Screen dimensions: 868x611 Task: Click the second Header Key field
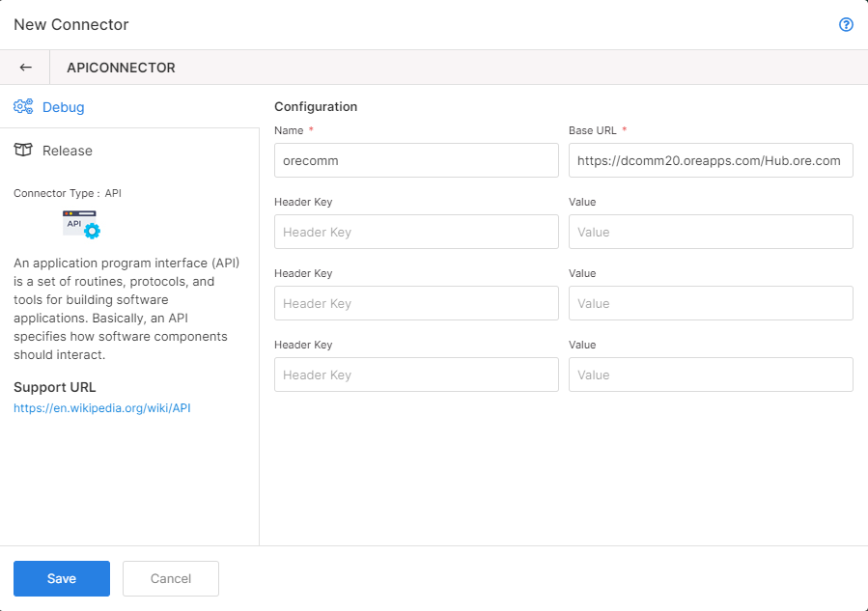(416, 303)
